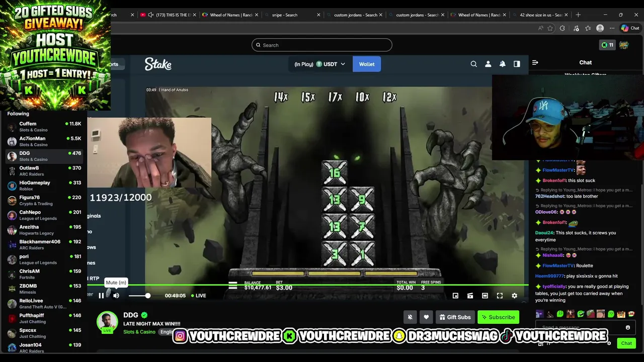Open Blackhammer406 channel in Following list
The height and width of the screenshot is (362, 644).
coord(44,244)
